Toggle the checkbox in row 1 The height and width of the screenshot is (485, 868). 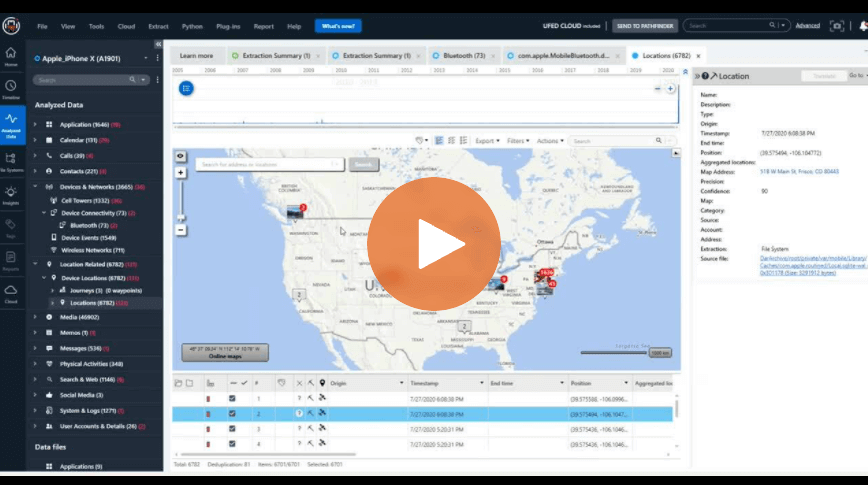pos(232,399)
